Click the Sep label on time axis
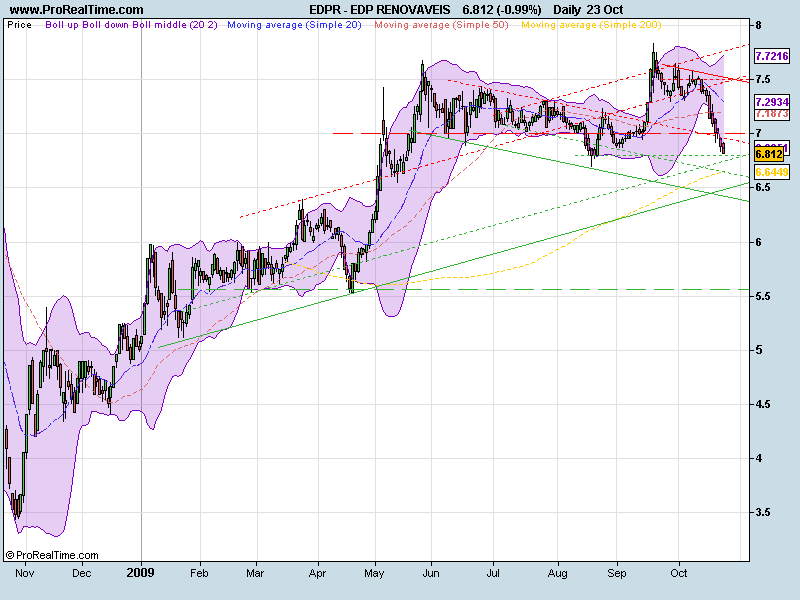The height and width of the screenshot is (600, 800). [x=616, y=573]
